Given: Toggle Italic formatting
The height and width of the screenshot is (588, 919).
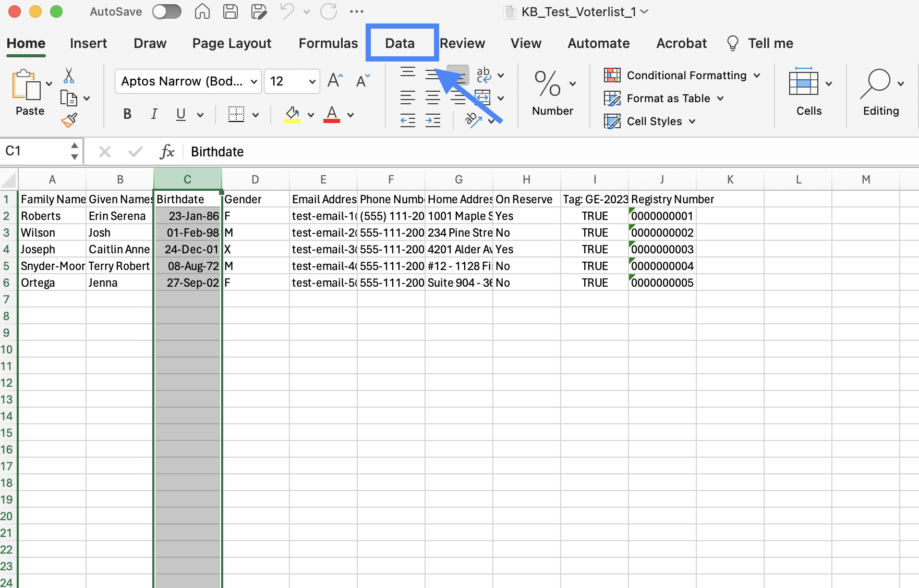Looking at the screenshot, I should (x=154, y=114).
